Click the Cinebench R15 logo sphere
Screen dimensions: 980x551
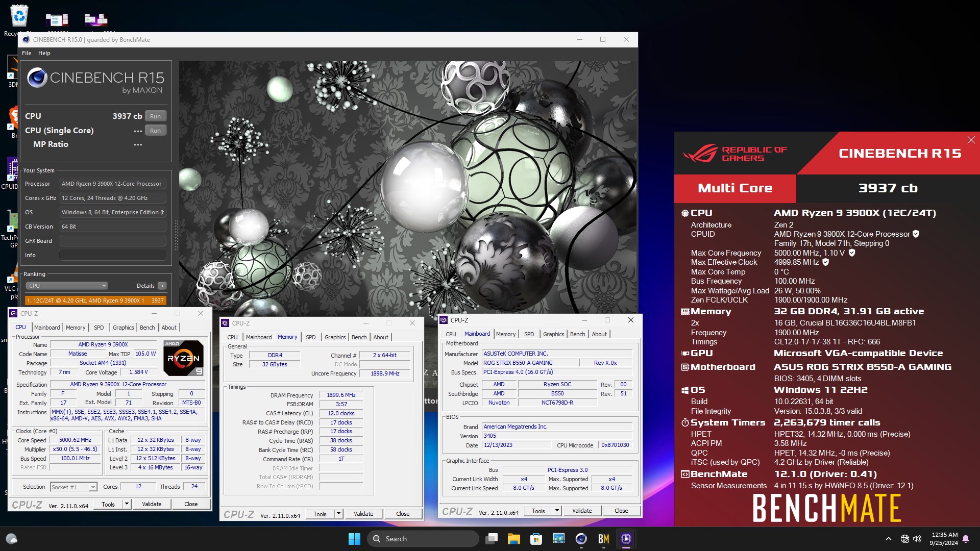tap(37, 78)
